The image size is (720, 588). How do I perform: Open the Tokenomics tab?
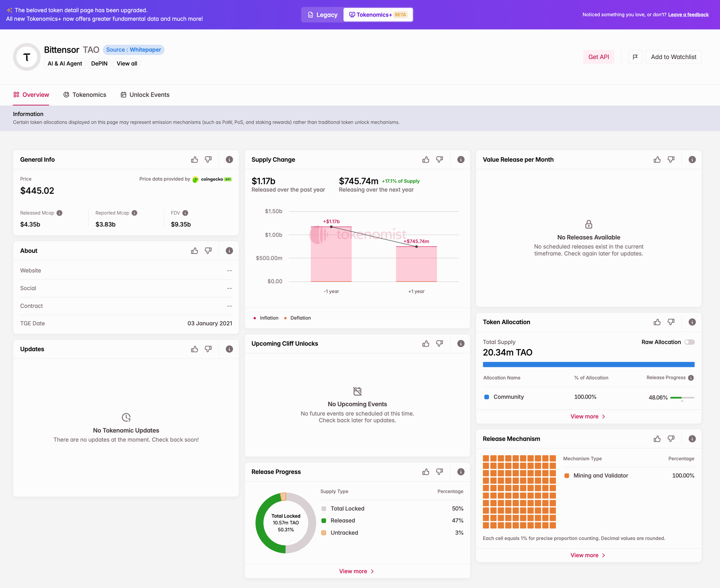[85, 95]
